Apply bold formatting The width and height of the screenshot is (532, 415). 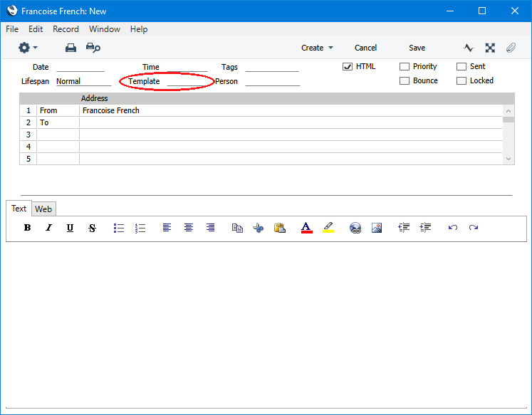click(x=28, y=228)
